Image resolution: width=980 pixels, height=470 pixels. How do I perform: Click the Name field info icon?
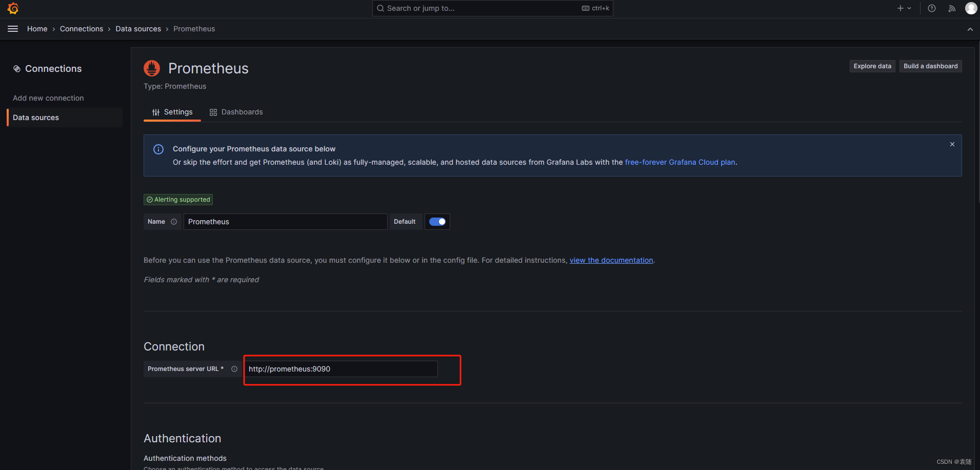(x=174, y=222)
